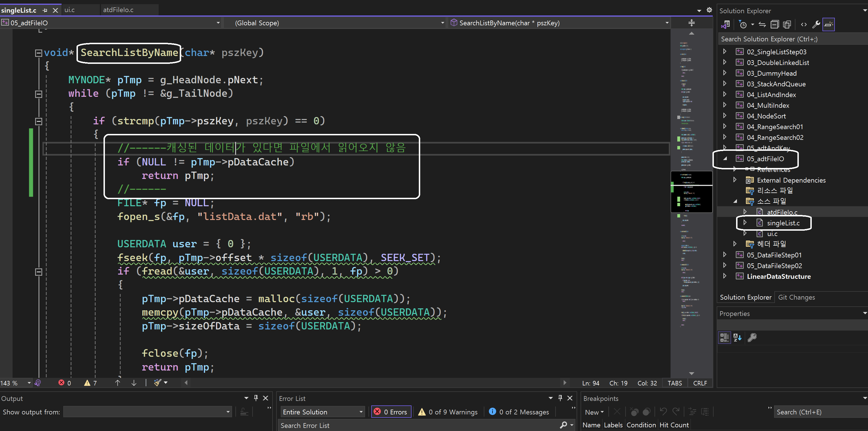Screen dimensions: 868x431
Task: Open the SearchListByName member dropdown
Action: pos(667,23)
